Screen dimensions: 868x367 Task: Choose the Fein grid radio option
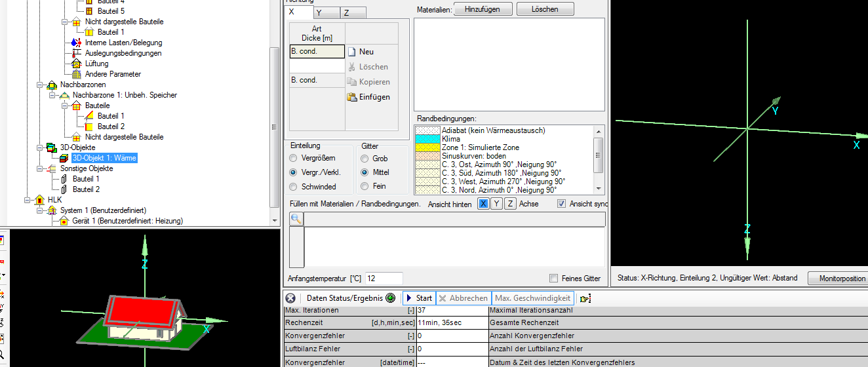pyautogui.click(x=365, y=187)
